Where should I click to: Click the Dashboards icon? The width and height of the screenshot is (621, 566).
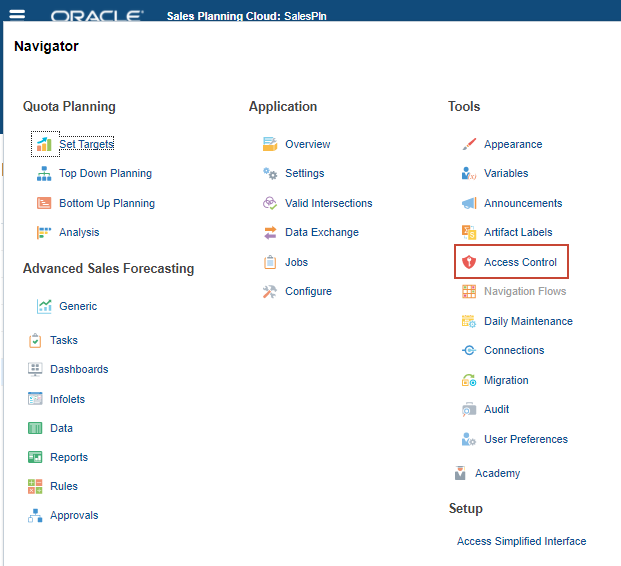(35, 369)
